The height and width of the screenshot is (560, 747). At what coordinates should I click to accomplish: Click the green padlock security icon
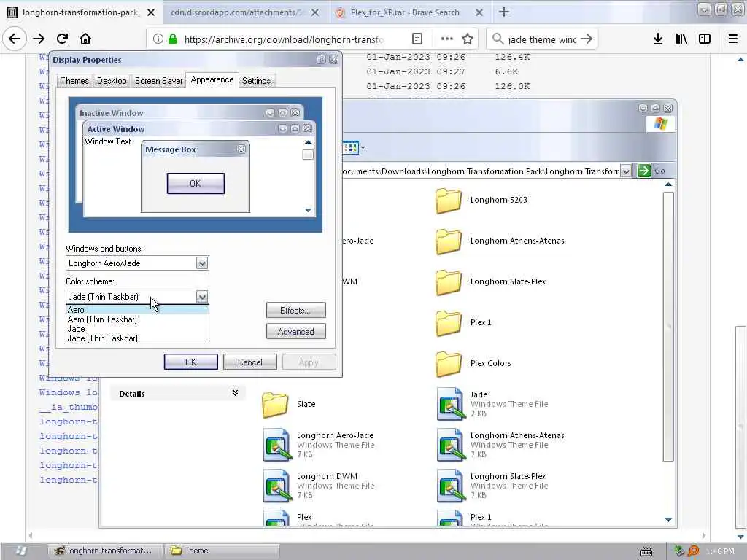pyautogui.click(x=173, y=39)
